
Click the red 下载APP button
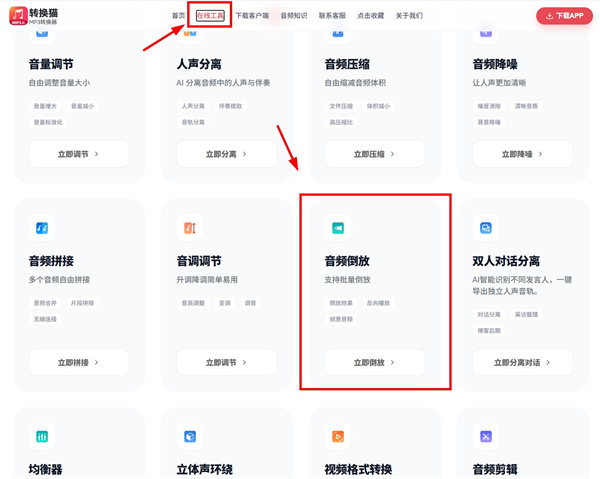564,16
